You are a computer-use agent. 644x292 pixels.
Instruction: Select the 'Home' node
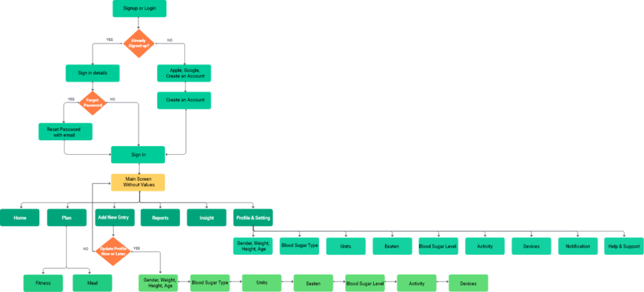[x=19, y=218]
